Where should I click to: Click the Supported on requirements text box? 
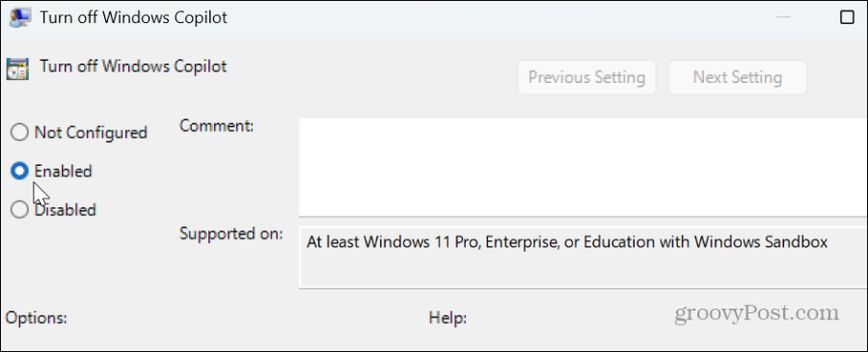click(583, 257)
